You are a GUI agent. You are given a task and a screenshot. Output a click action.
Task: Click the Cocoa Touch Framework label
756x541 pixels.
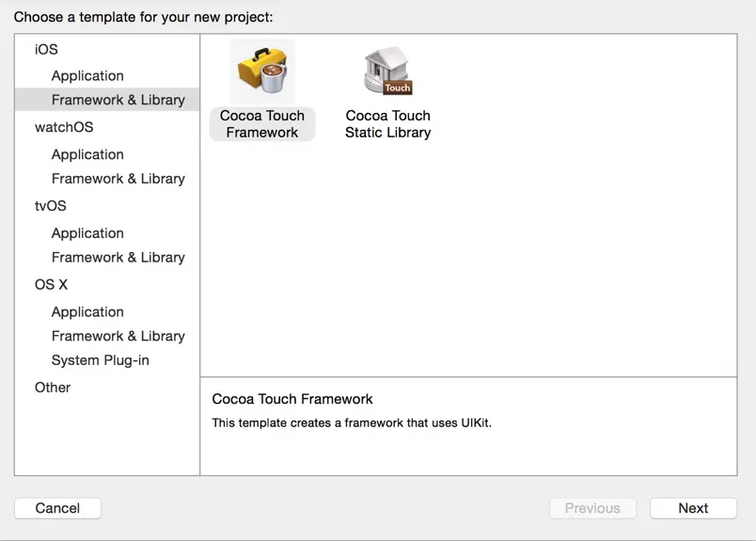pos(262,124)
